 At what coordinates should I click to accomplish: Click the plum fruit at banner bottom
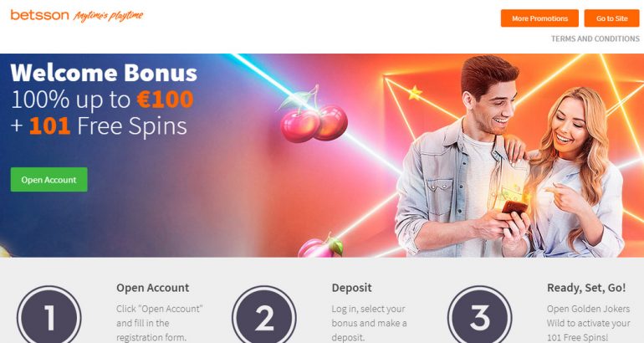(x=321, y=247)
